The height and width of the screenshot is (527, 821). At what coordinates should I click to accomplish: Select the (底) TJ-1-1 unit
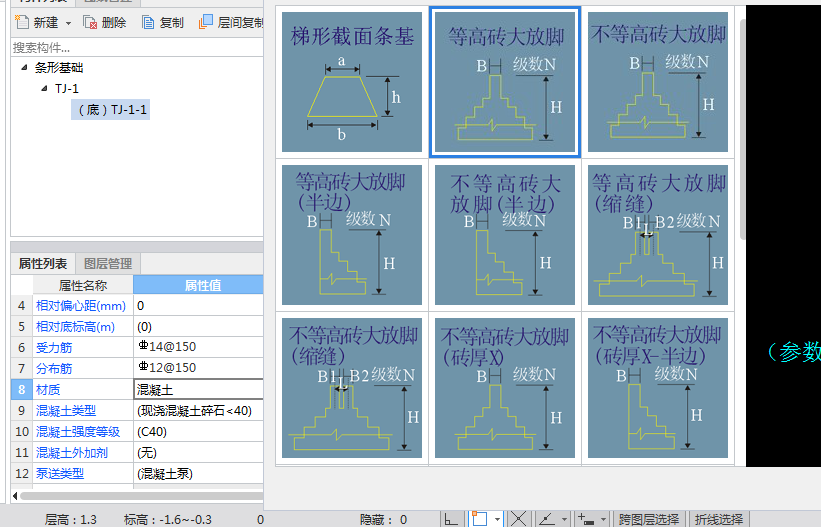click(x=110, y=109)
